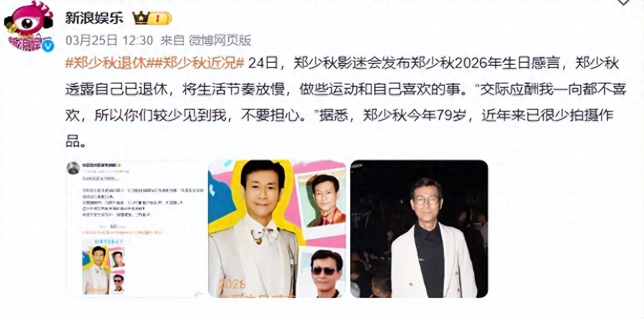Image resolution: width=644 pixels, height=319 pixels.
Task: Click the level I tag beside crown
Action: coord(158,18)
